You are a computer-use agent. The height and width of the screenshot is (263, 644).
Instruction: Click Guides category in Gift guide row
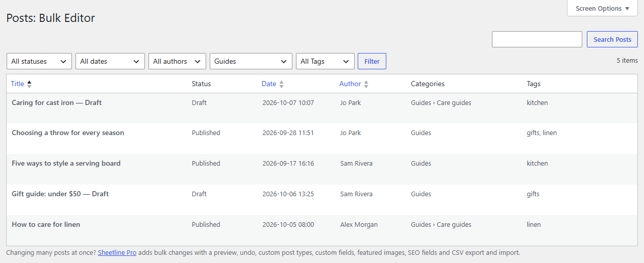point(421,194)
